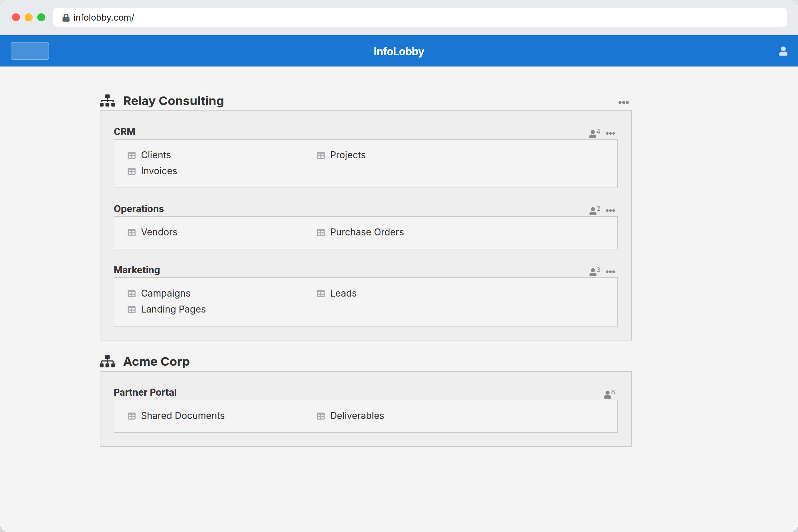Click the organization icon beside Acme Corp
The height and width of the screenshot is (532, 798).
107,361
